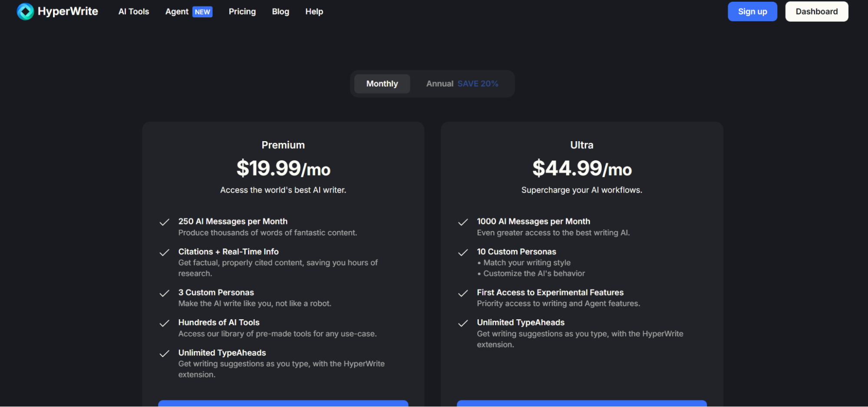Click the SAVE 20% label
Viewport: 868px width, 407px height.
click(478, 84)
